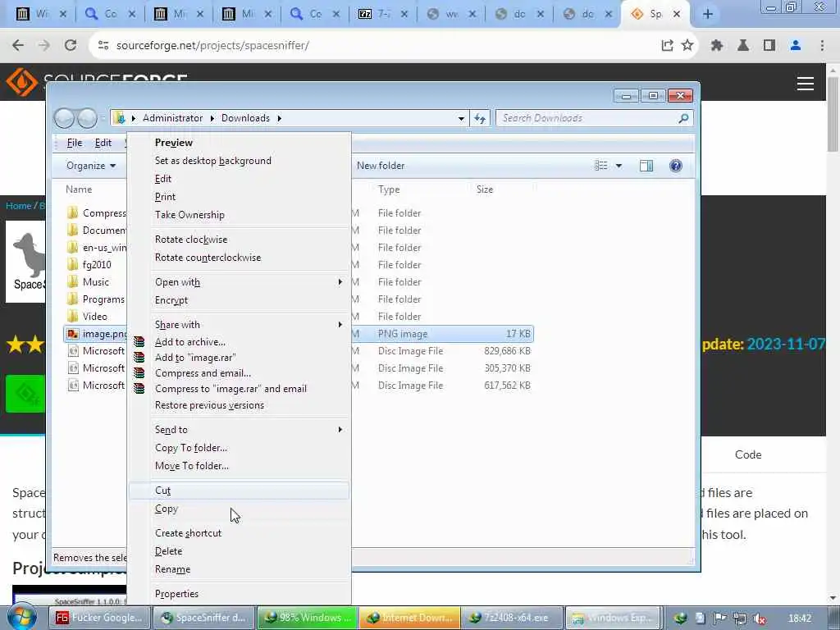This screenshot has width=840, height=630.
Task: Choose Rotate clockwise
Action: (x=239, y=240)
